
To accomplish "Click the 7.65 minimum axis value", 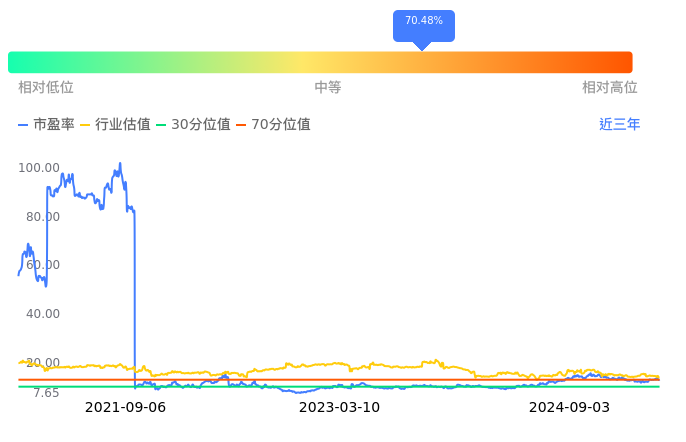I will tap(46, 393).
